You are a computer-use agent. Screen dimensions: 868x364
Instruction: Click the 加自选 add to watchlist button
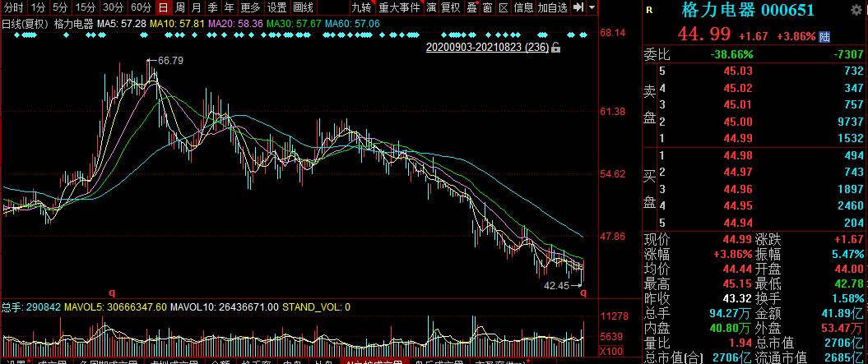(552, 7)
